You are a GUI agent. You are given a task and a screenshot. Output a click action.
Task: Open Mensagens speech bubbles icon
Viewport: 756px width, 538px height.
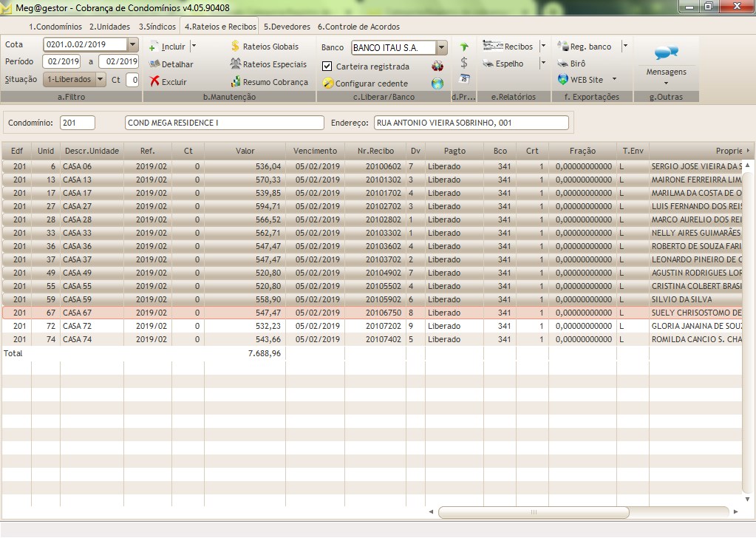point(666,53)
